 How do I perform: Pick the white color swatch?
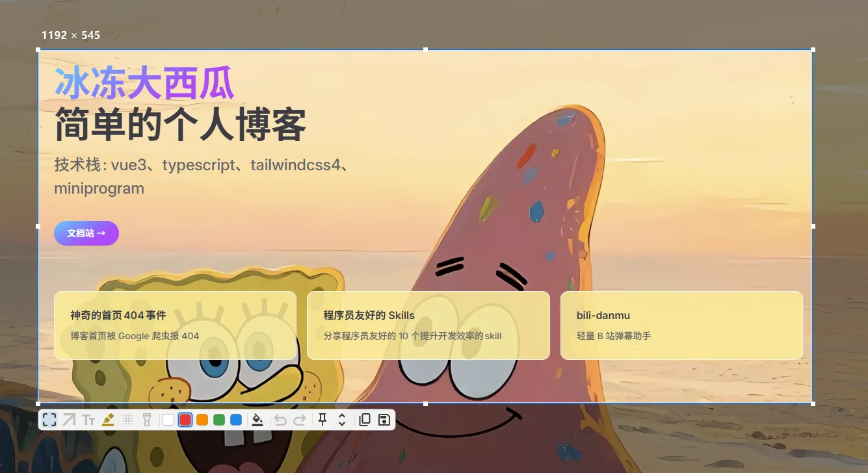click(168, 420)
